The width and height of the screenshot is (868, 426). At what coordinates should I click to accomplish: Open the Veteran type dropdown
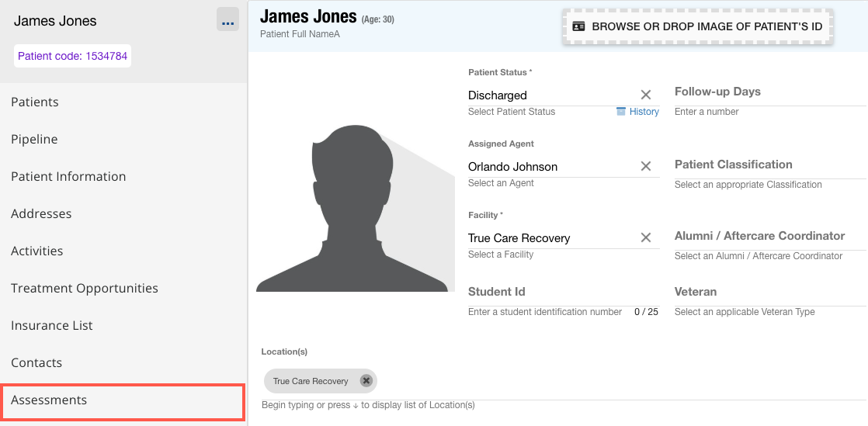[x=769, y=293]
